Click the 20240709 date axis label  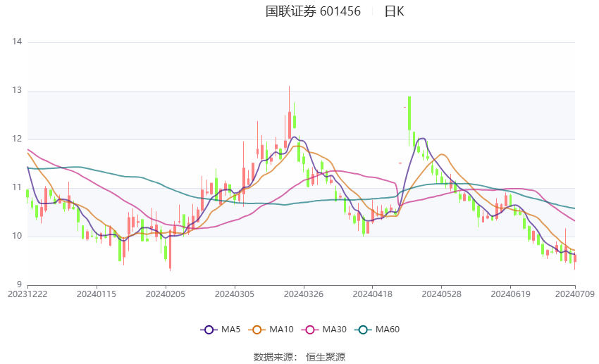click(574, 294)
